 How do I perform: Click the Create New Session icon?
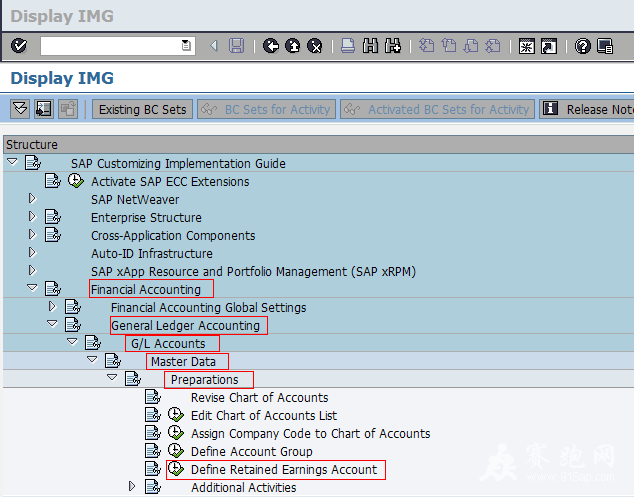click(526, 46)
